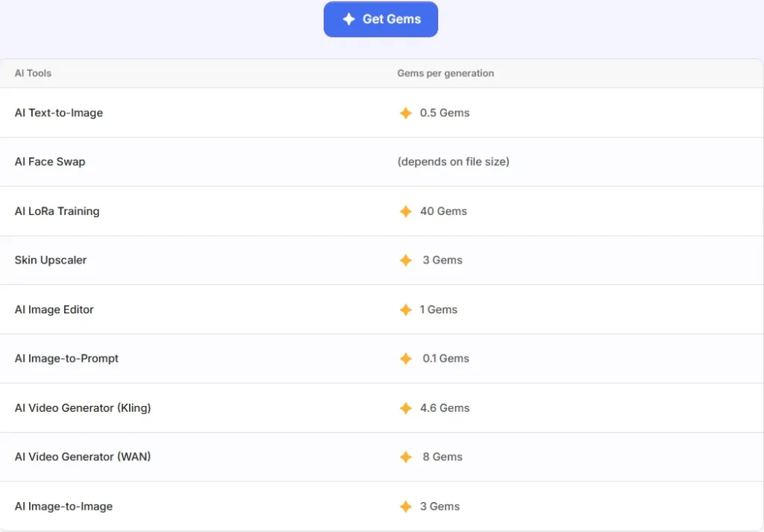The height and width of the screenshot is (532, 764).
Task: Select AI Video Generator (Kling) label
Action: (x=83, y=408)
